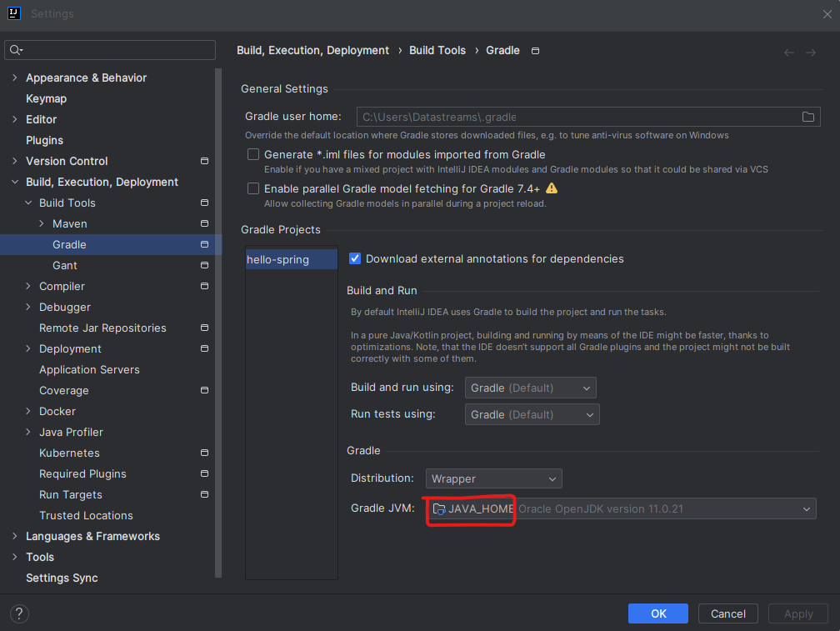
Task: Expand the Maven node
Action: coord(42,223)
